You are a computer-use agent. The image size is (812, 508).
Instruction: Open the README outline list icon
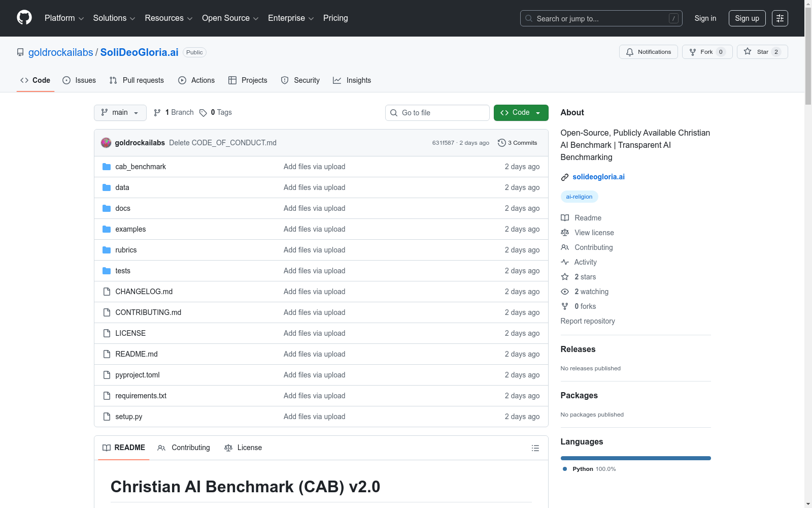click(x=535, y=448)
